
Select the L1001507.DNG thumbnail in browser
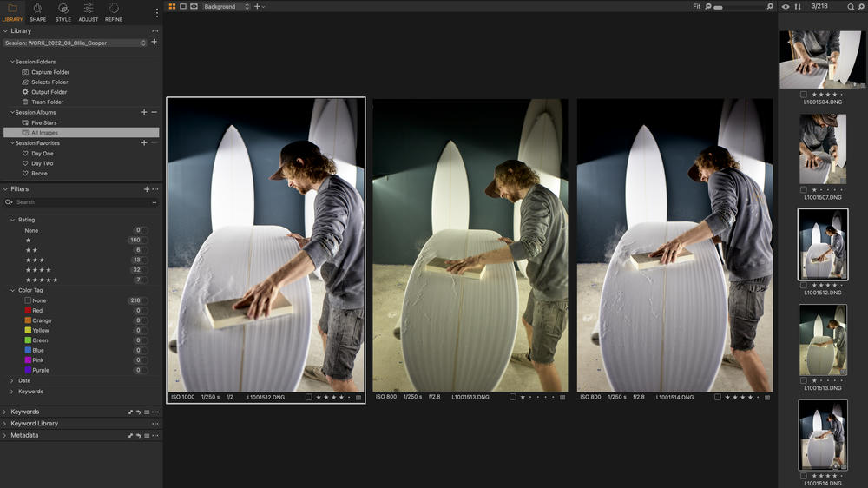(822, 148)
